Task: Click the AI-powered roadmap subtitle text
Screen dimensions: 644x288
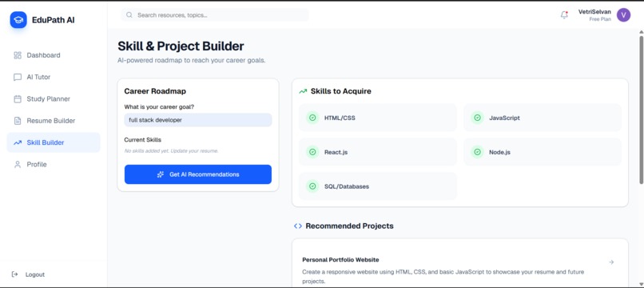Action: point(192,60)
